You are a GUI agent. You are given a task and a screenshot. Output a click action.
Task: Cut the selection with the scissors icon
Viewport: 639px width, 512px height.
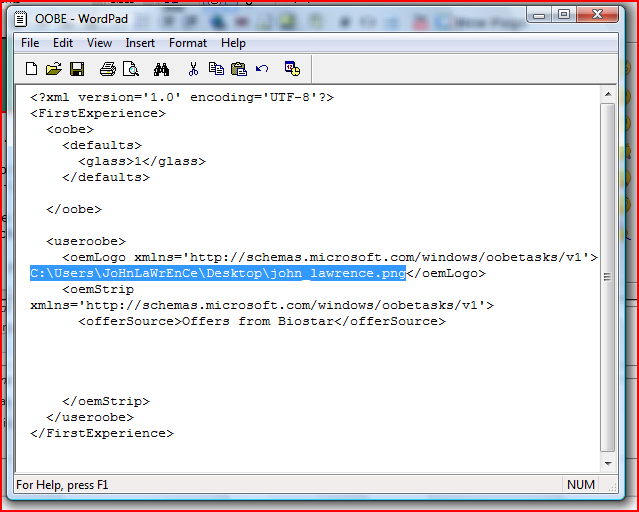193,69
